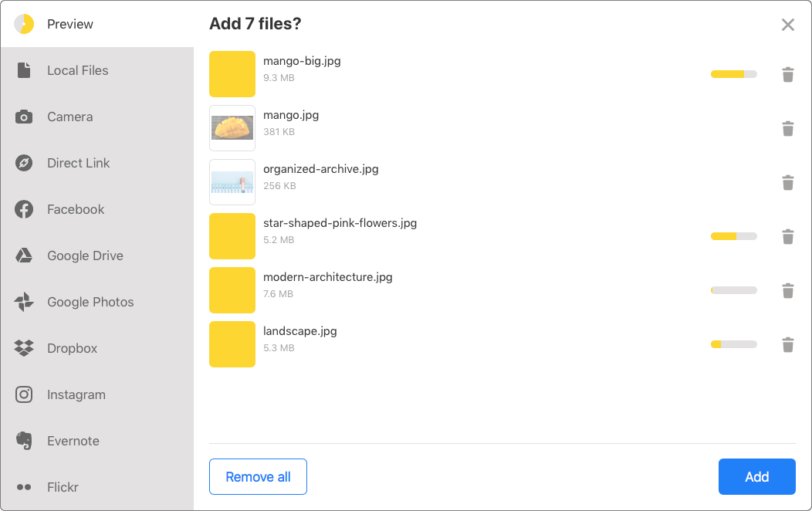
Task: Remove mango.jpg using the trash icon
Action: click(x=787, y=129)
